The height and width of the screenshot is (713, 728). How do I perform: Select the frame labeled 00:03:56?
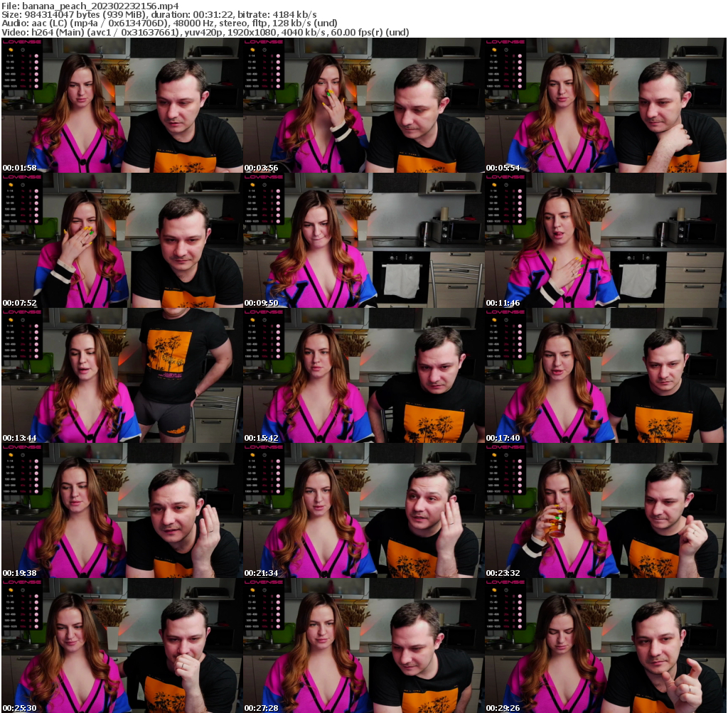click(x=363, y=105)
